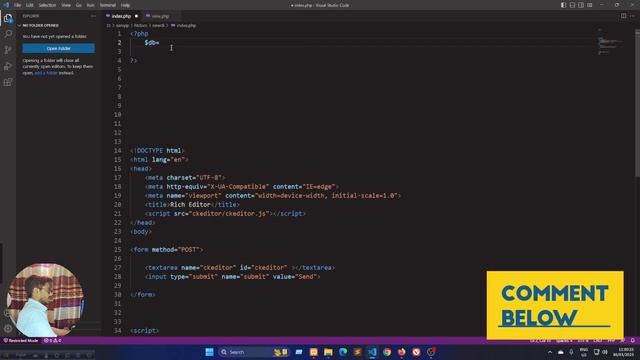Open Microsoft Edge from the taskbar

click(343, 352)
